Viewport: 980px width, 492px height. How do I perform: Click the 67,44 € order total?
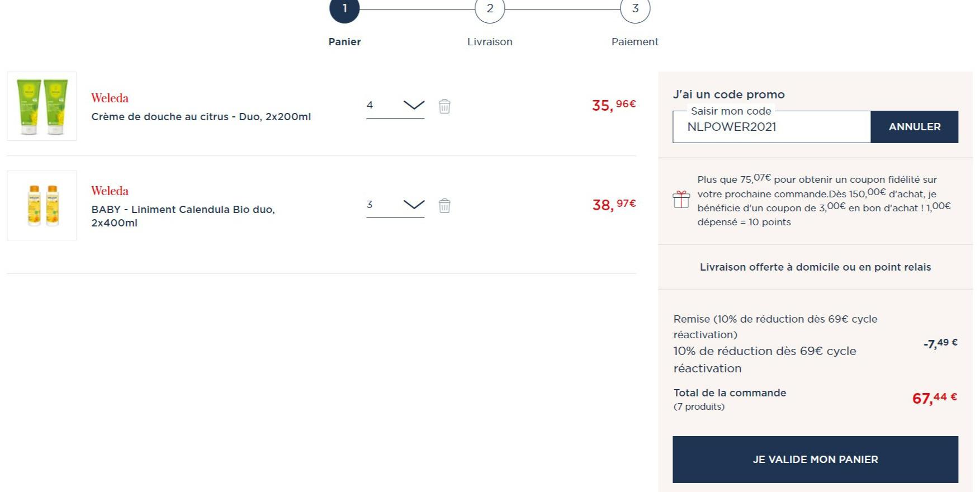(934, 398)
